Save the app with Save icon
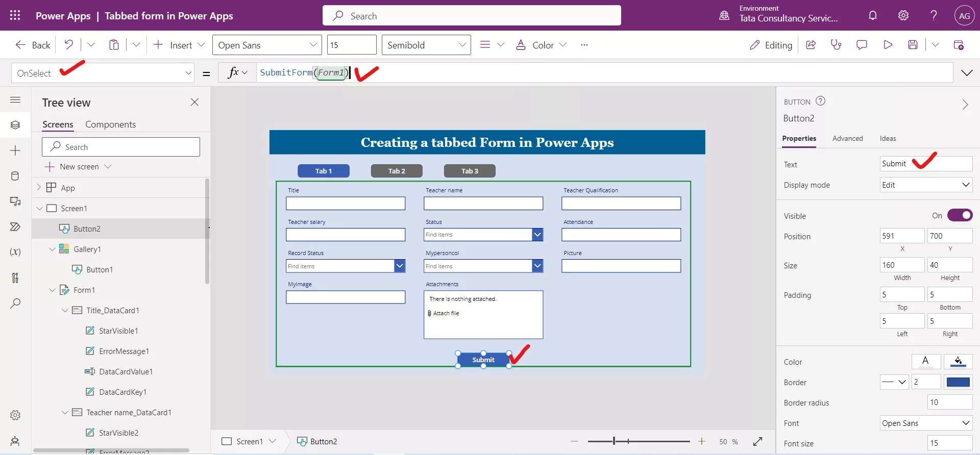 pyautogui.click(x=913, y=45)
